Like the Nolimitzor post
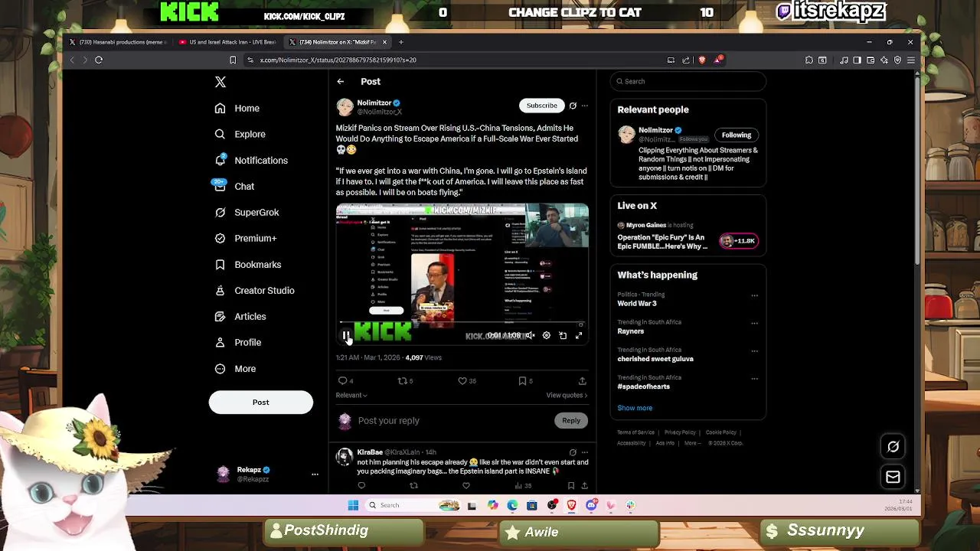Viewport: 980px width, 551px height. (462, 380)
